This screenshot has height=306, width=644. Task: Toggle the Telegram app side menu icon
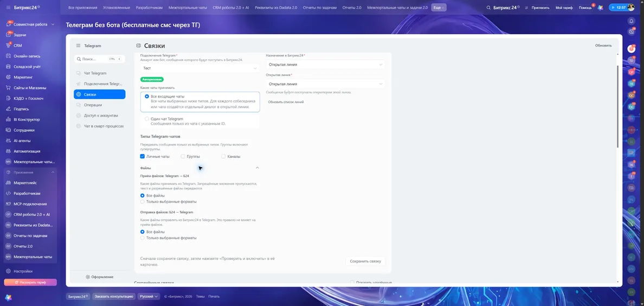(78, 46)
